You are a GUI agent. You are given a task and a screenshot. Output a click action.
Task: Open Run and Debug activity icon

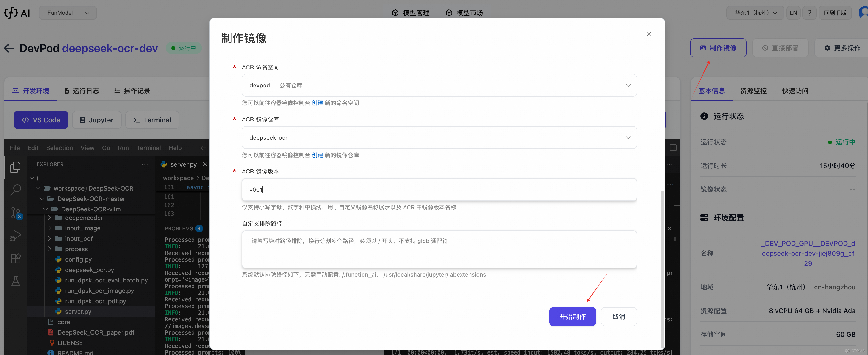point(15,236)
